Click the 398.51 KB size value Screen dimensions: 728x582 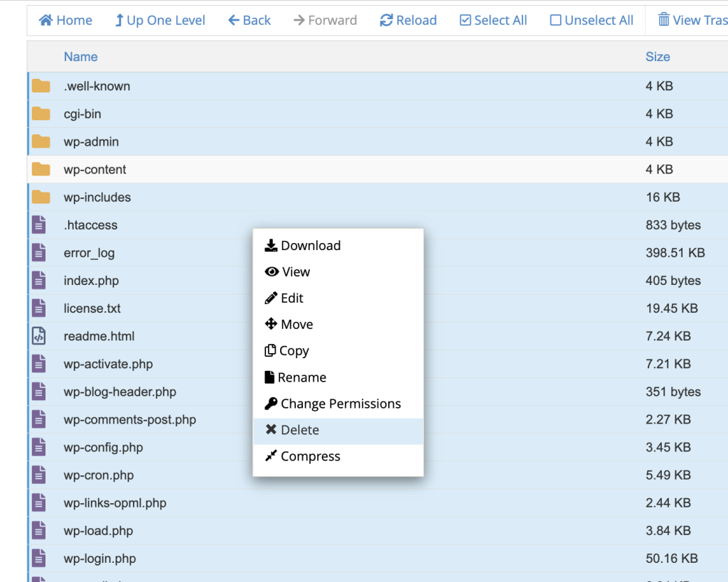pyautogui.click(x=675, y=252)
